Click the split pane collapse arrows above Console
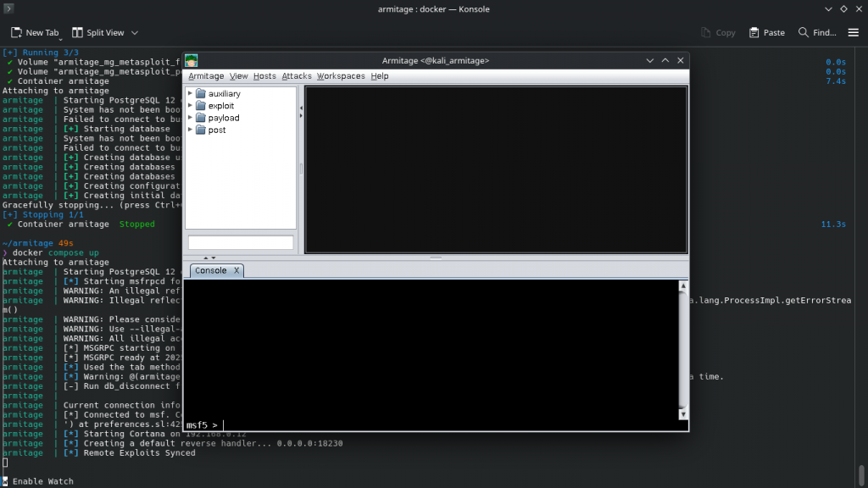868x488 pixels. point(209,258)
